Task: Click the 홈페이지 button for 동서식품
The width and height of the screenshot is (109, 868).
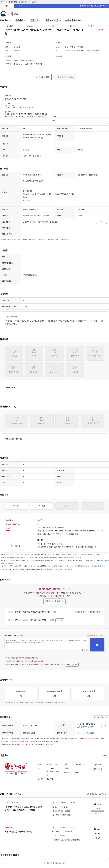Action: coord(98,765)
